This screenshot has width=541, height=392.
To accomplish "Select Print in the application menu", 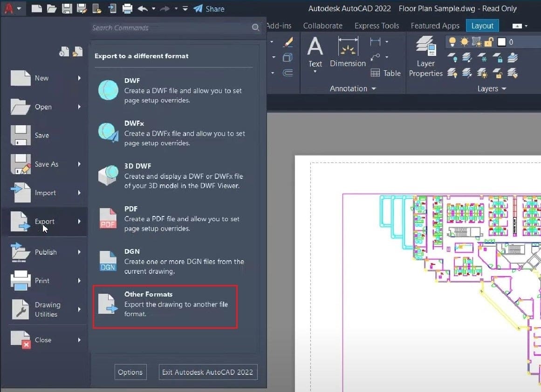I will coord(45,281).
